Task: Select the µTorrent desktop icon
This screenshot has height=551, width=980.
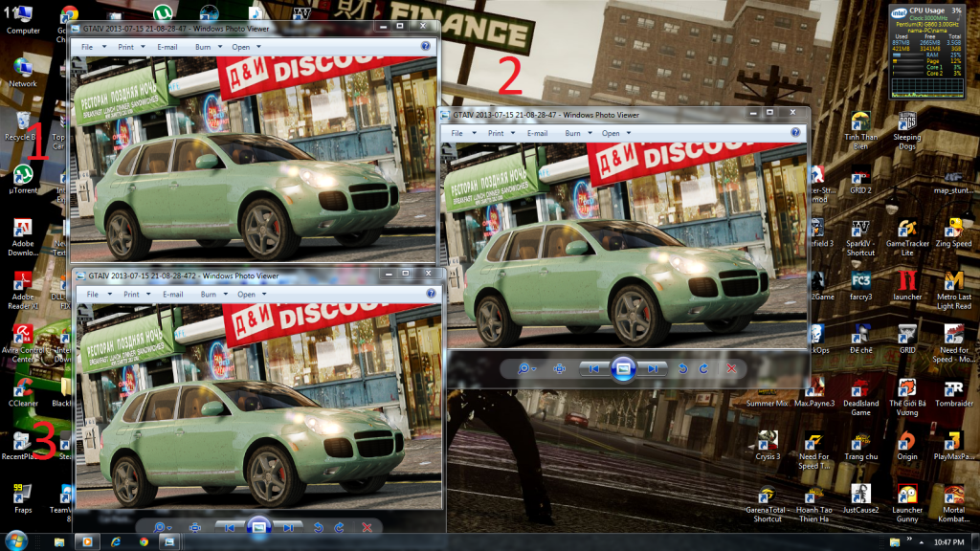Action: click(23, 179)
